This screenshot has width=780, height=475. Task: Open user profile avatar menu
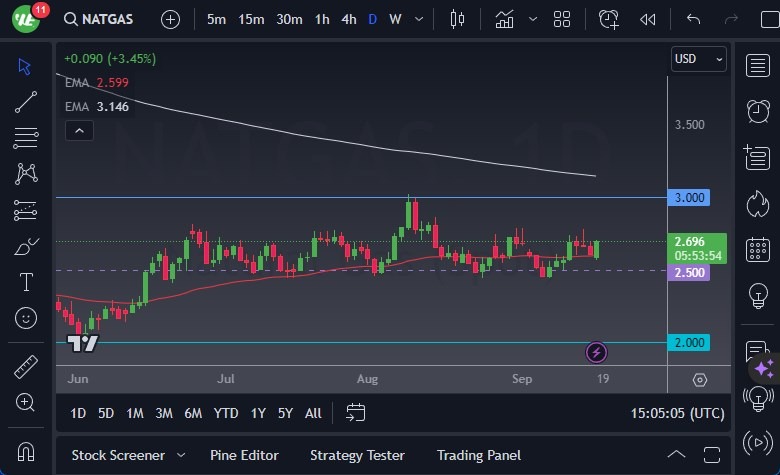(x=26, y=19)
